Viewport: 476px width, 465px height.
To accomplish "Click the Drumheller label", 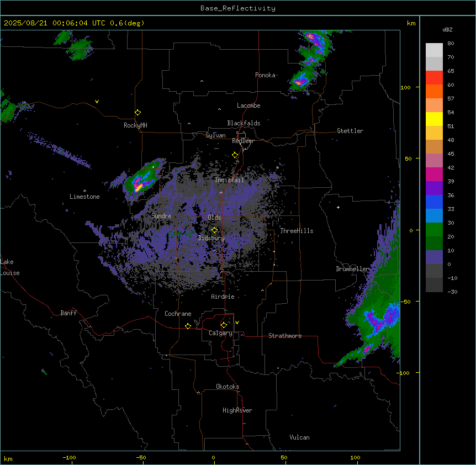I will pos(352,269).
